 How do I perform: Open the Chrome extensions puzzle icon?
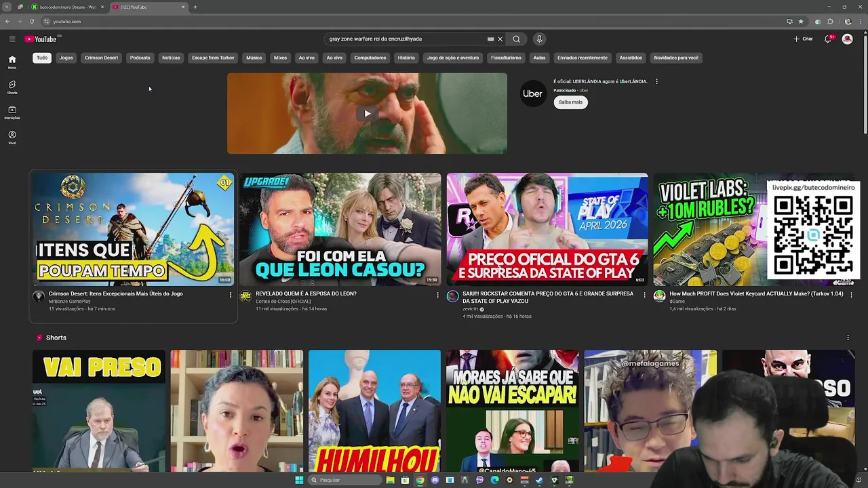click(830, 21)
